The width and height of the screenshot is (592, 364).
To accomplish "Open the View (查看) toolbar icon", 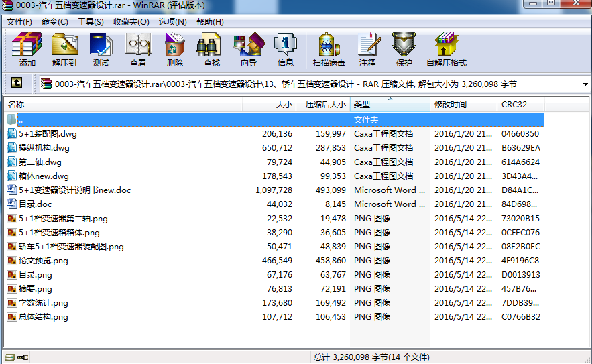I will click(138, 50).
